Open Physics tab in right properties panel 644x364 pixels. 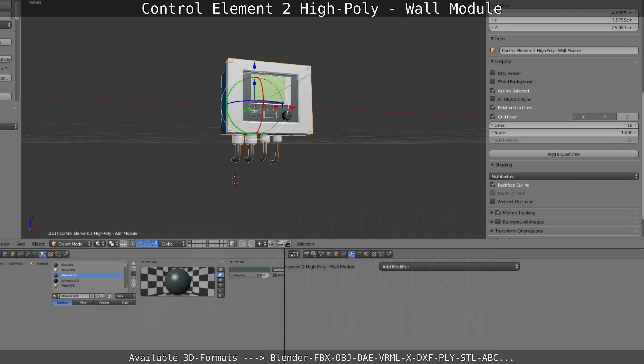(x=389, y=254)
